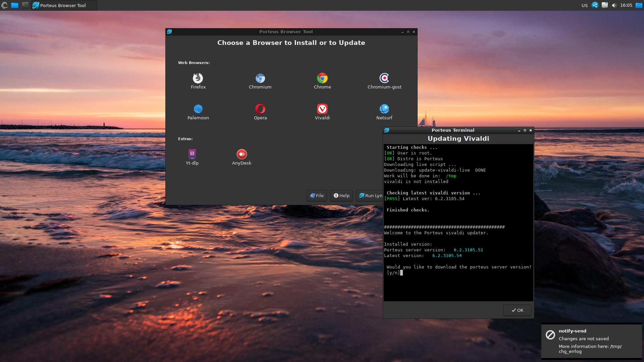Open the US keyboard layout indicator

tap(585, 5)
